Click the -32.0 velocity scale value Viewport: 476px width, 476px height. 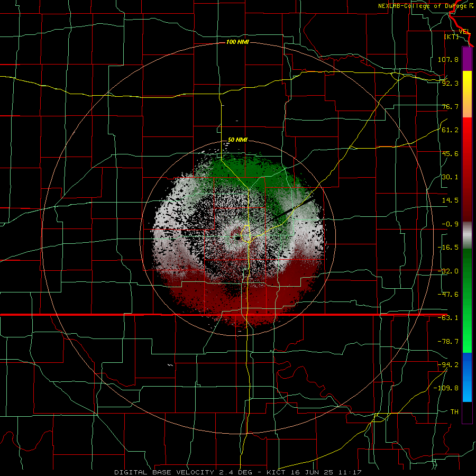pos(448,271)
